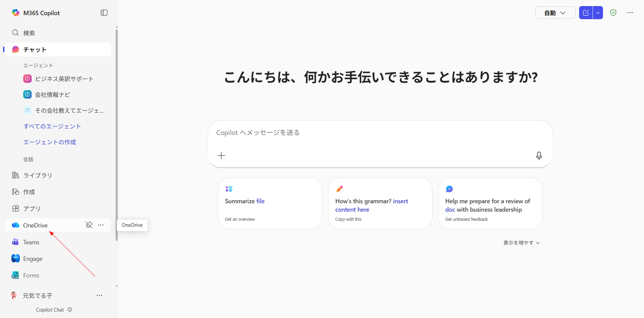Select ライブラリ in the sidebar
The height and width of the screenshot is (318, 644).
(x=37, y=175)
